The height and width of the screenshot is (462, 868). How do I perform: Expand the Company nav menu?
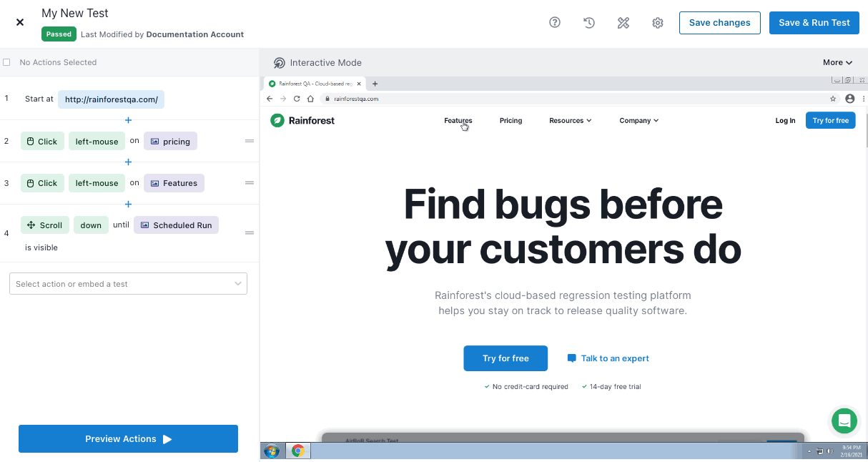[639, 121]
